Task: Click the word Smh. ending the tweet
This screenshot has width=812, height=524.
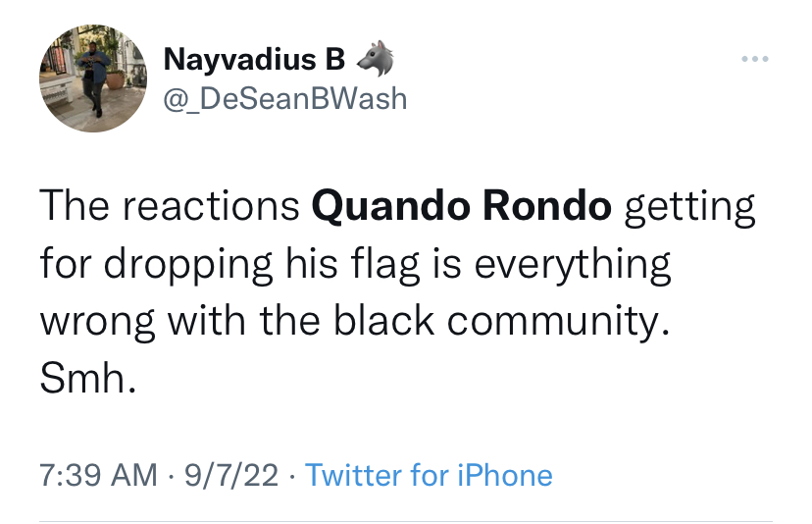Action: click(x=83, y=380)
